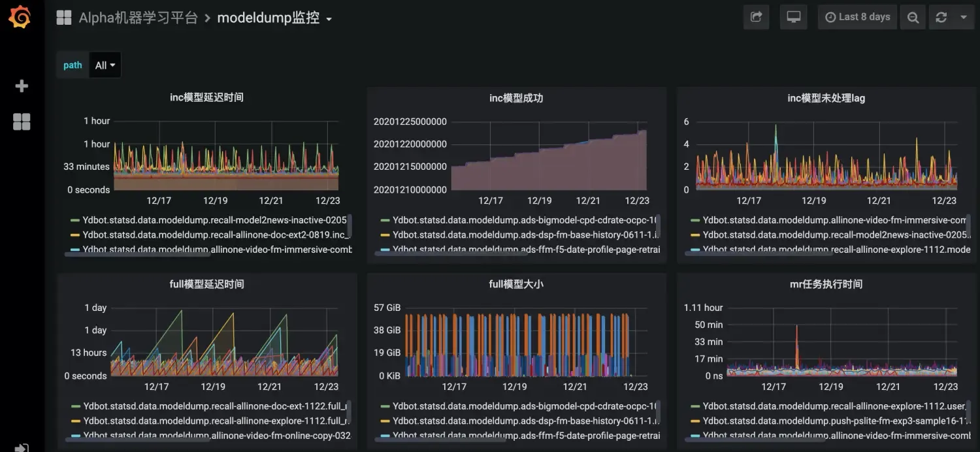Open the Create plus menu in sidebar
Image resolution: width=980 pixels, height=452 pixels.
22,86
